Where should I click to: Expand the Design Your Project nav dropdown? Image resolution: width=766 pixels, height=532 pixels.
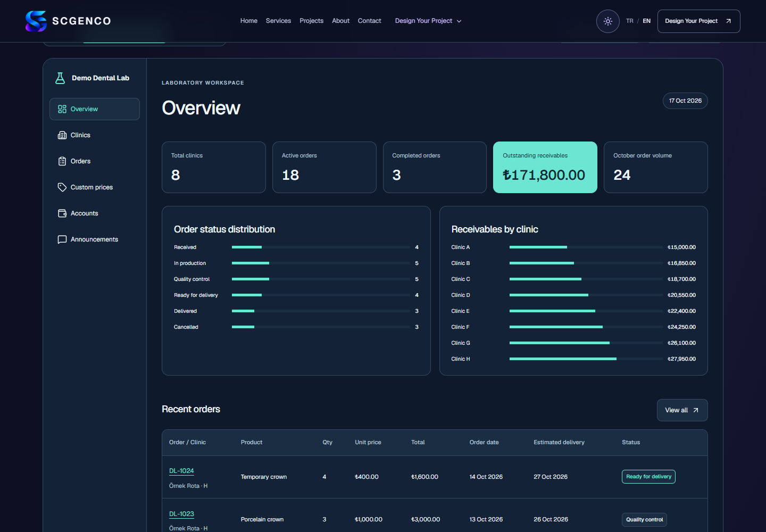(x=428, y=21)
